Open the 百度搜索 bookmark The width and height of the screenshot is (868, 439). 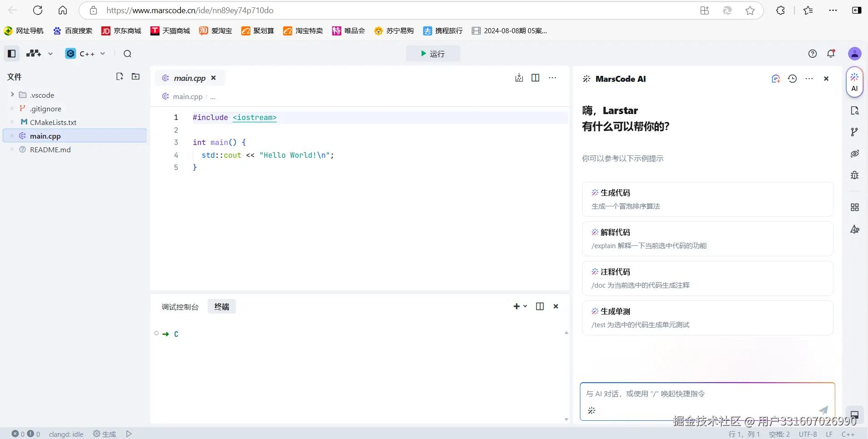tap(73, 30)
